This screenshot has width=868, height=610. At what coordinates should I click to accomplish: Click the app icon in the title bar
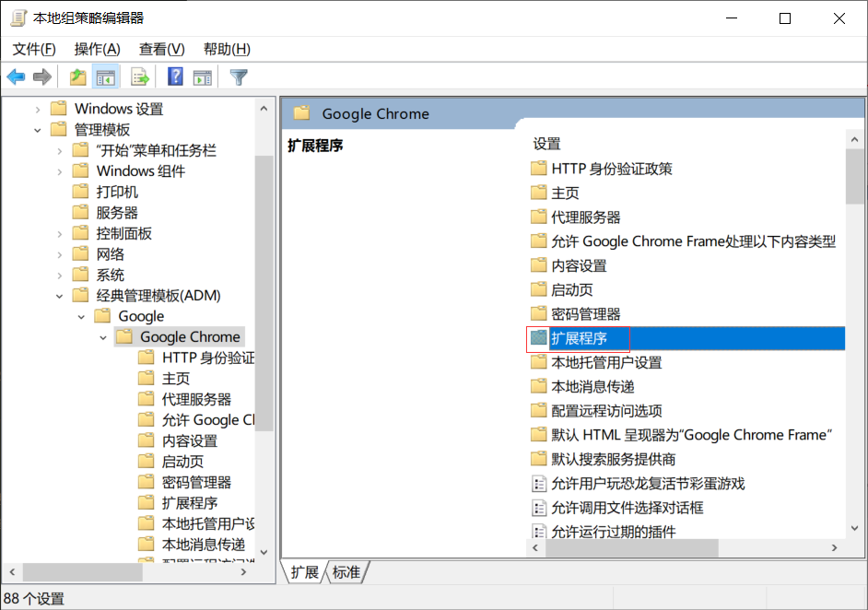18,18
